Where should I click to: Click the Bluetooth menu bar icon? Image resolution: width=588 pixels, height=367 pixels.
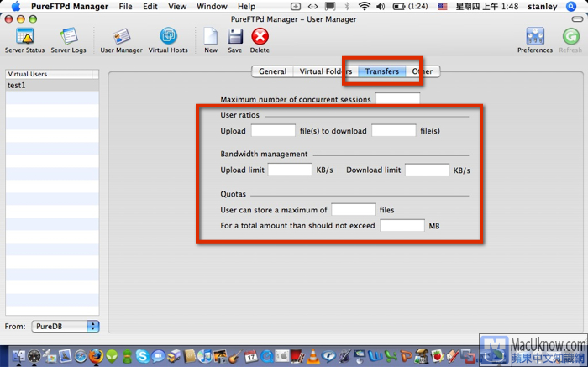pos(347,7)
